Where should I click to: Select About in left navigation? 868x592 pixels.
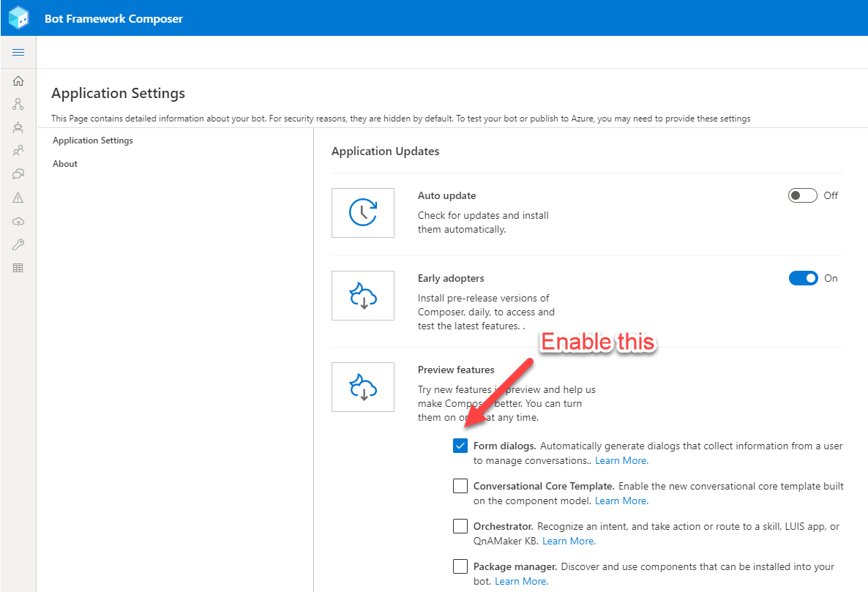(65, 164)
